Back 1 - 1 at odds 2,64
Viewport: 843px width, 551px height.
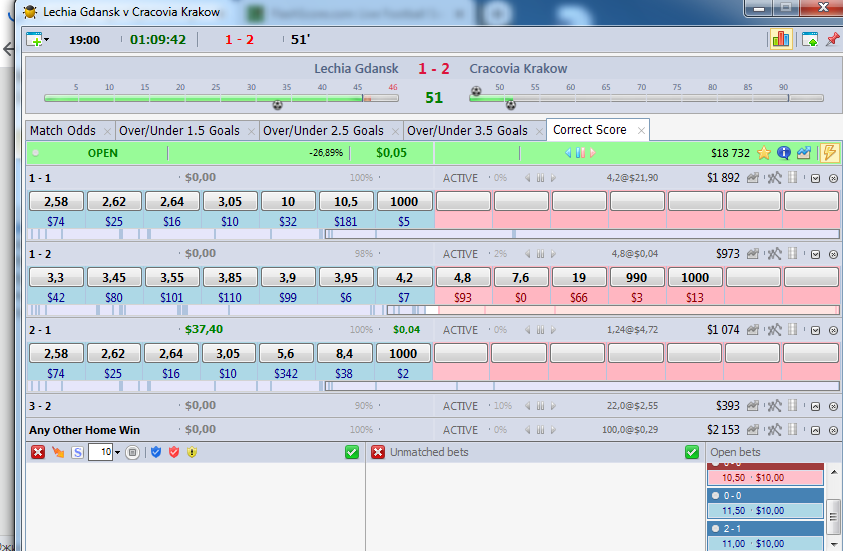coord(172,202)
